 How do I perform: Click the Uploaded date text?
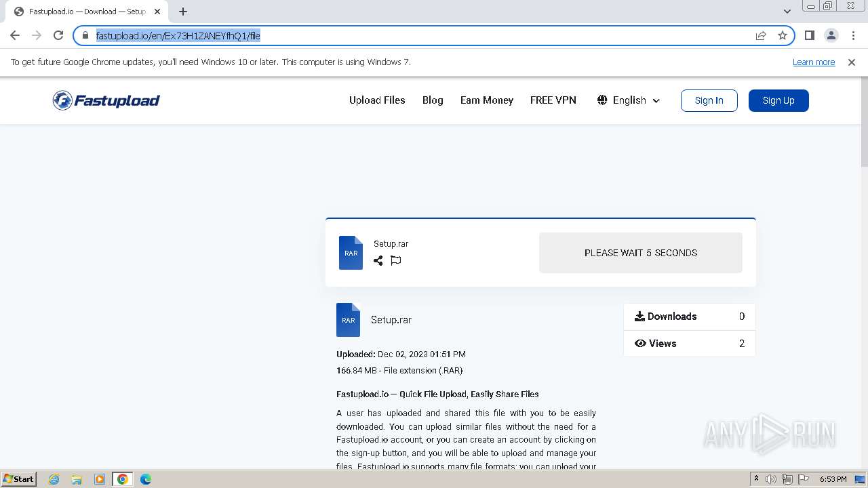(x=401, y=354)
